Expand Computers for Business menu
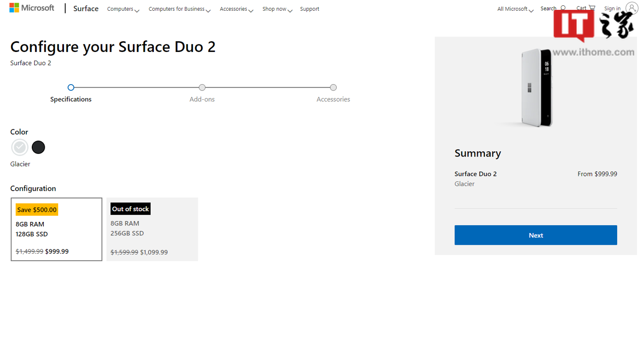 (179, 9)
